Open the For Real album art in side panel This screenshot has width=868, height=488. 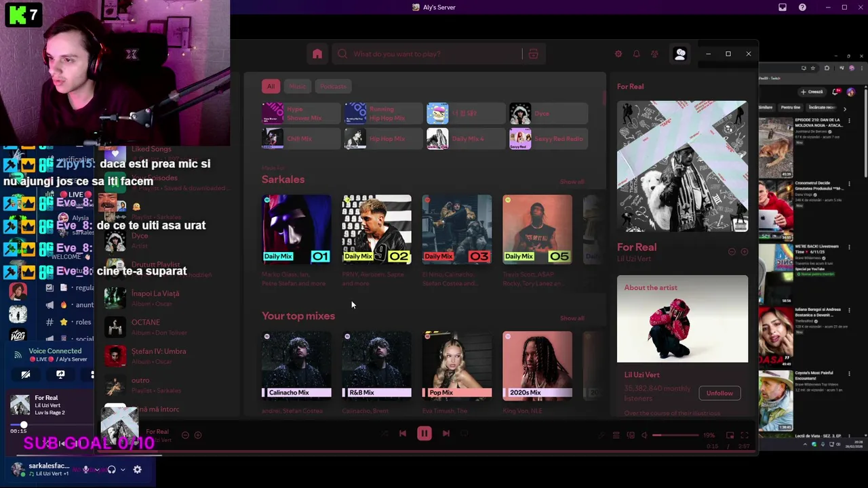(682, 166)
